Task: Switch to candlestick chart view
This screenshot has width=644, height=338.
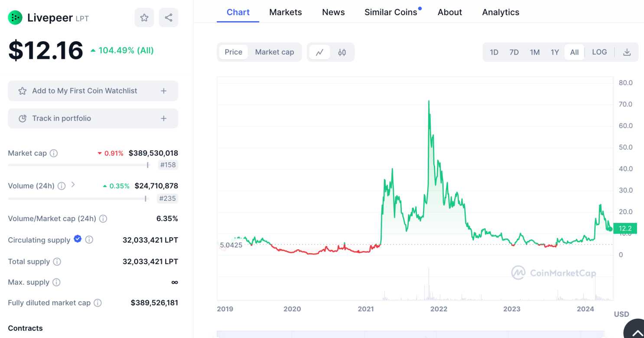Action: coord(342,52)
